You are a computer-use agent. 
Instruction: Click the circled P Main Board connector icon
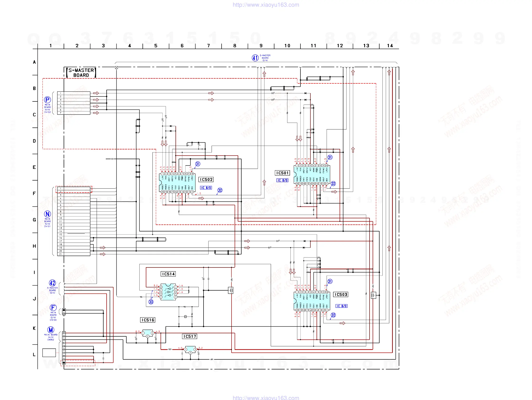47,100
